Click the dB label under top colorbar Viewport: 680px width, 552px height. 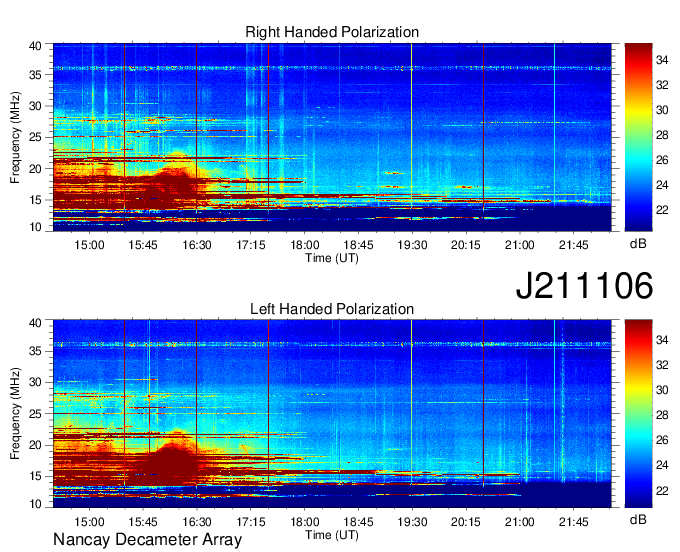click(638, 244)
